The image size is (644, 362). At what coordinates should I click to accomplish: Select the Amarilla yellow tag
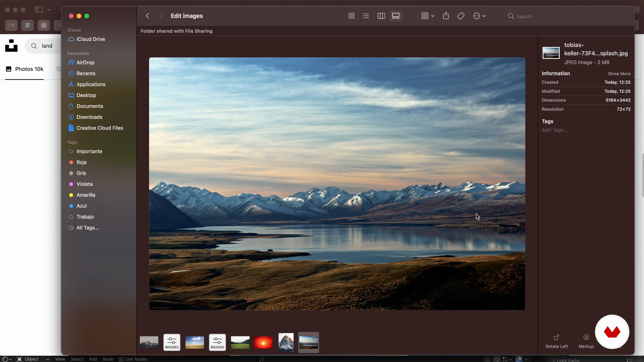click(x=82, y=195)
